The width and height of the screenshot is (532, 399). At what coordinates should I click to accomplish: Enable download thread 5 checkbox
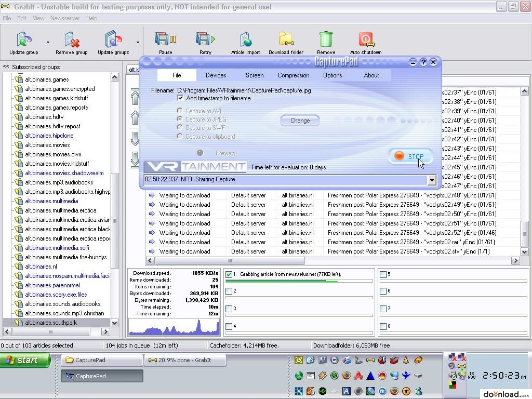[x=383, y=274]
